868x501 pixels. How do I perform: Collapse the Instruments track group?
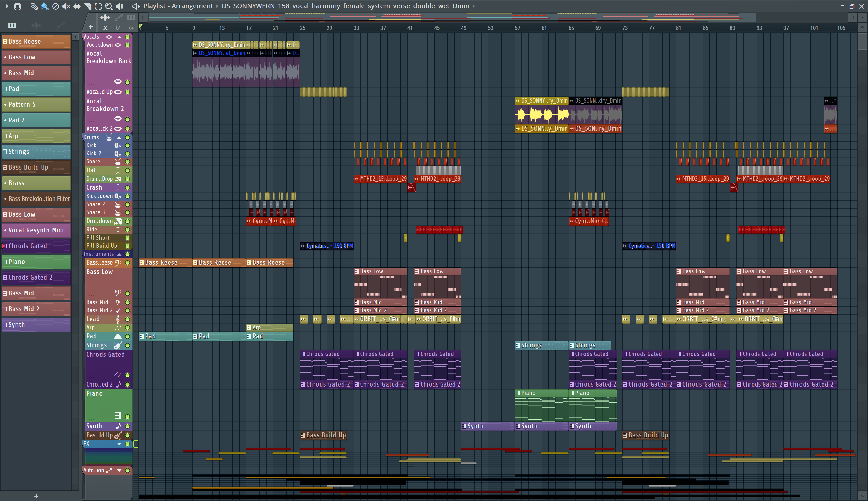point(119,254)
